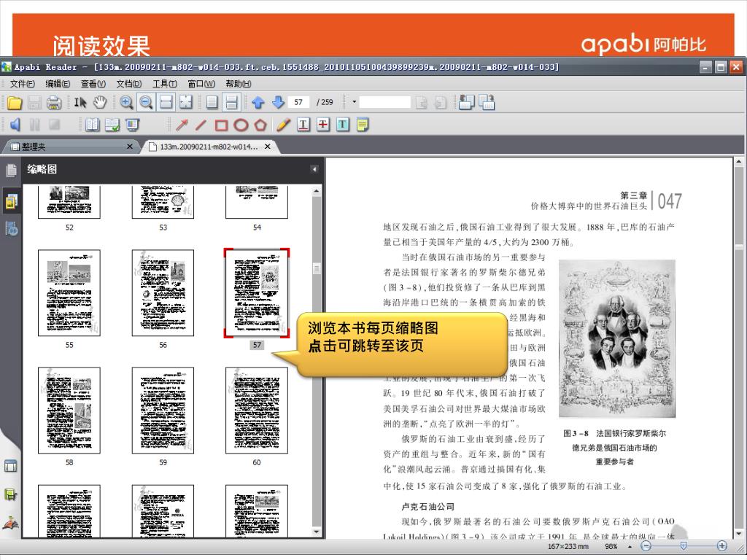Choose the text selection cursor tool
747x560 pixels.
tap(80, 102)
